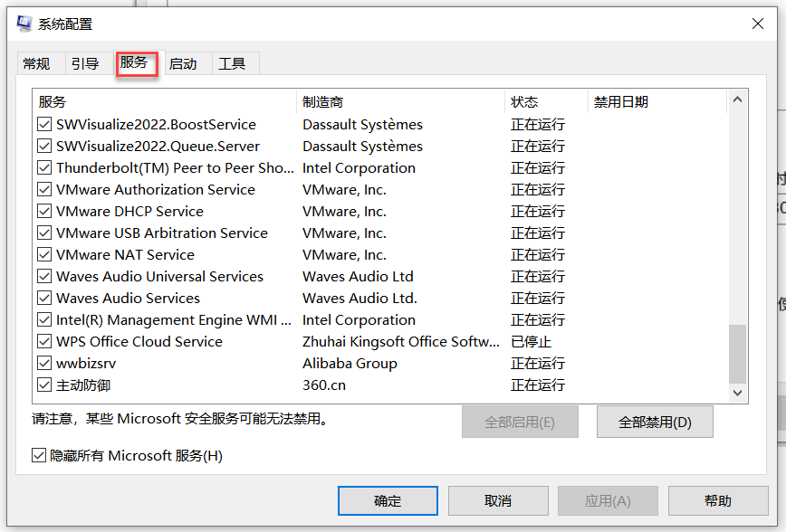This screenshot has height=532, width=786.
Task: Open the 引导 tab
Action: (x=86, y=63)
